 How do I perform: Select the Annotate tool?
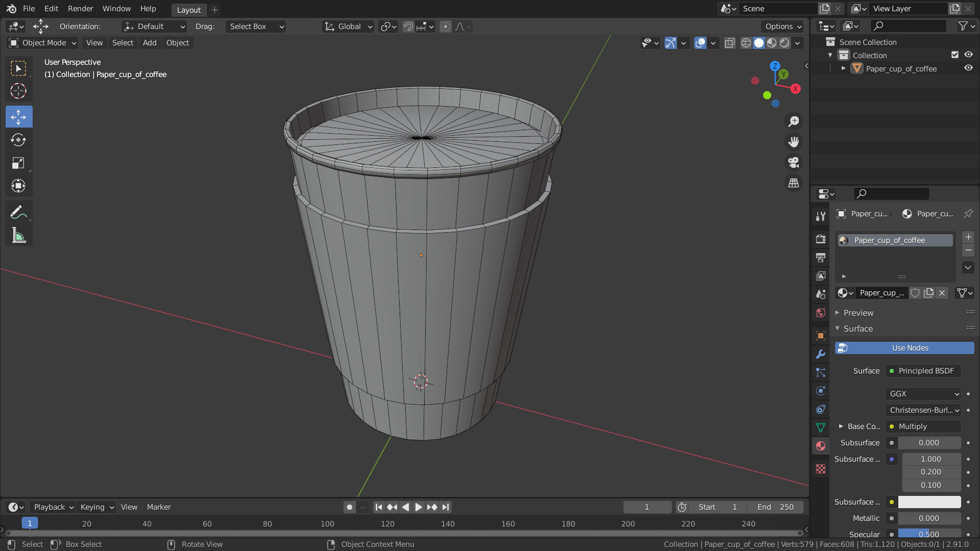point(19,212)
